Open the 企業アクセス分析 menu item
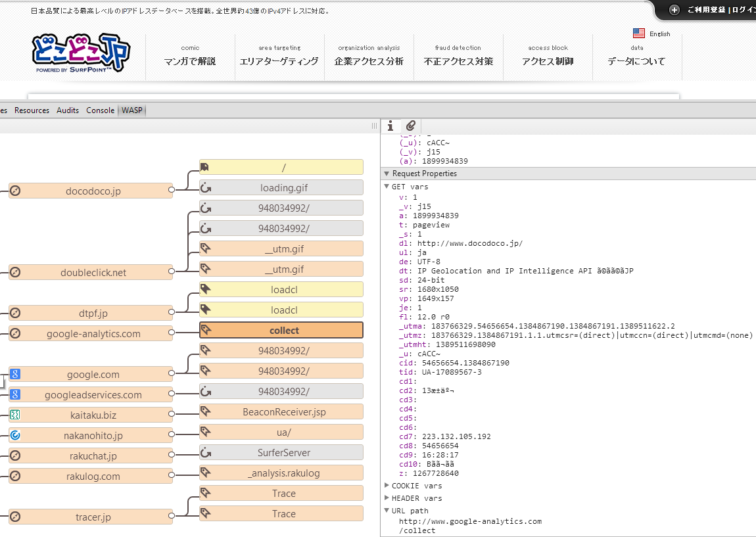Viewport: 756px width, 537px height. [x=369, y=57]
